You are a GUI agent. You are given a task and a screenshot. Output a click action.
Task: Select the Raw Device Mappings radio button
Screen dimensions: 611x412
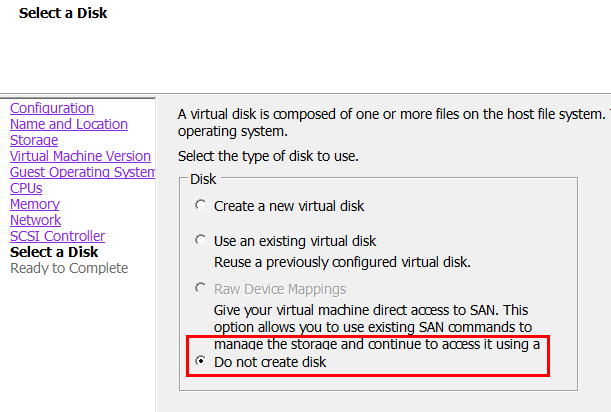[201, 289]
